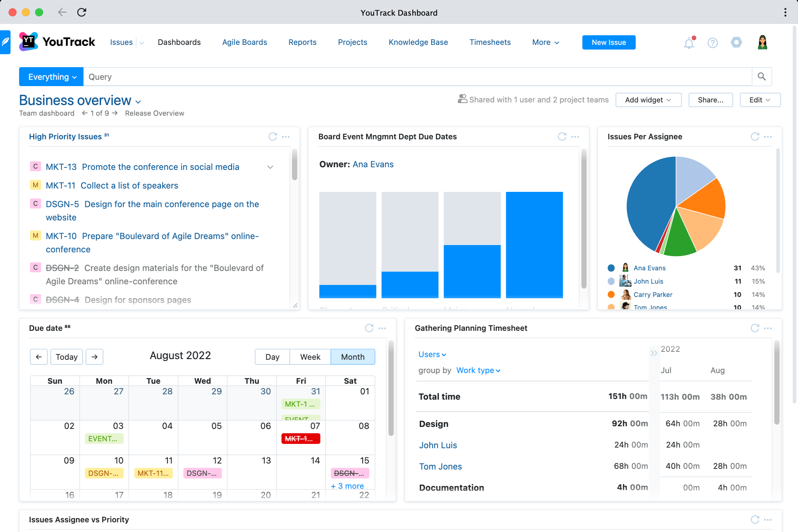Open the Timesheets section
798x532 pixels.
[490, 43]
